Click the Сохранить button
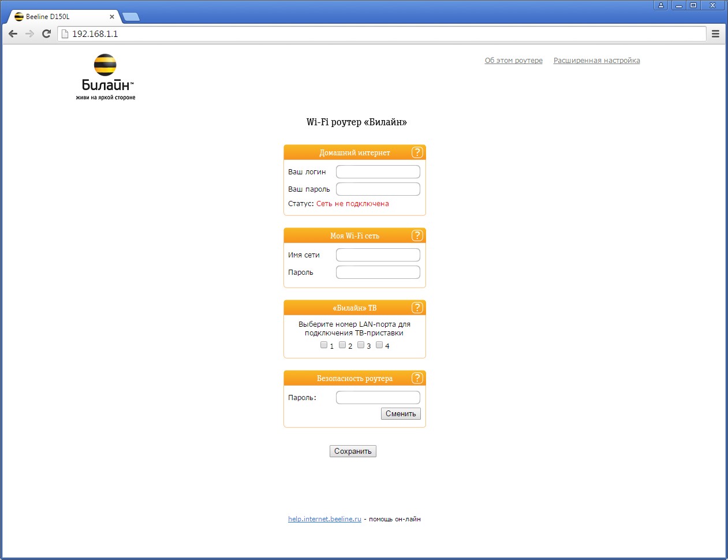 [353, 451]
